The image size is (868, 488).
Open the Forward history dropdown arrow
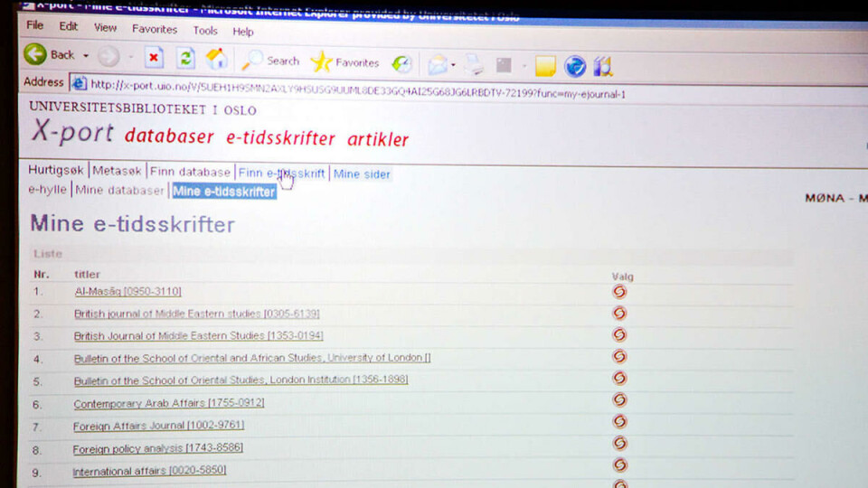pyautogui.click(x=130, y=56)
